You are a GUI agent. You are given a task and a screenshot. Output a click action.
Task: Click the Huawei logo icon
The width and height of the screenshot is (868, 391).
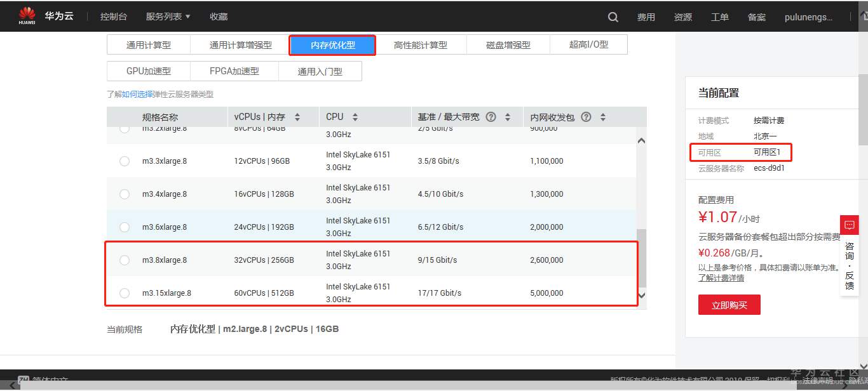[27, 16]
